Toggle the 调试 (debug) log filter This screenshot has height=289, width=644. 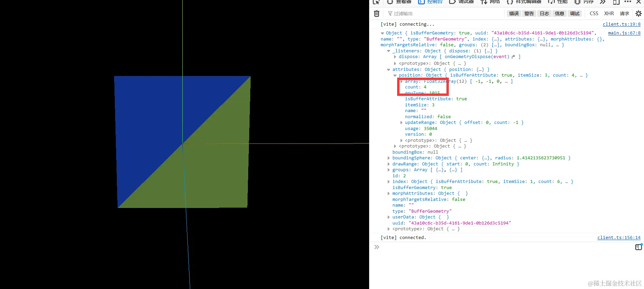point(574,14)
